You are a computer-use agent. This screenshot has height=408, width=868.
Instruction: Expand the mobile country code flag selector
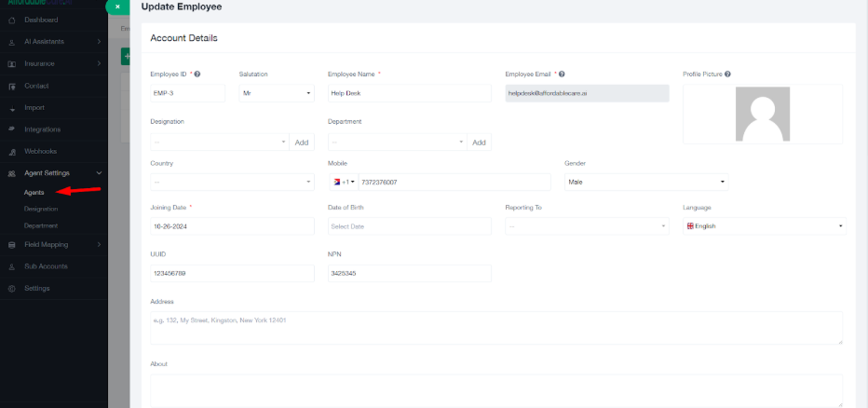point(345,182)
